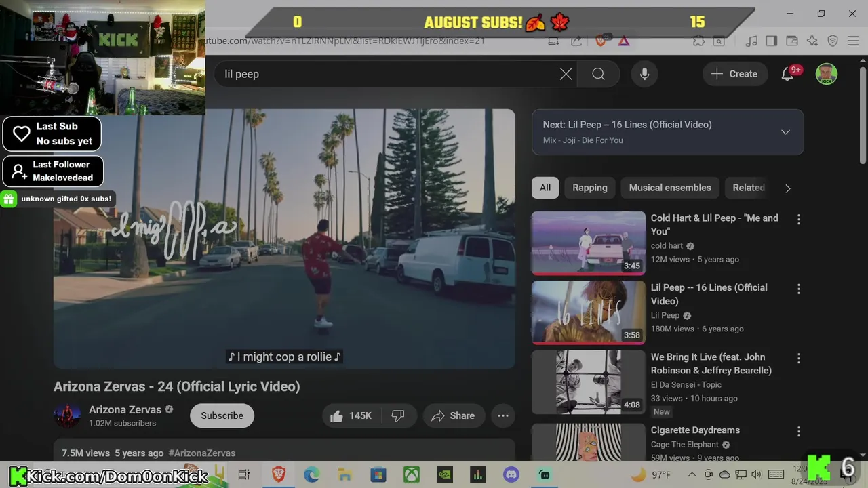Select the Musical ensembles chip

pos(670,188)
